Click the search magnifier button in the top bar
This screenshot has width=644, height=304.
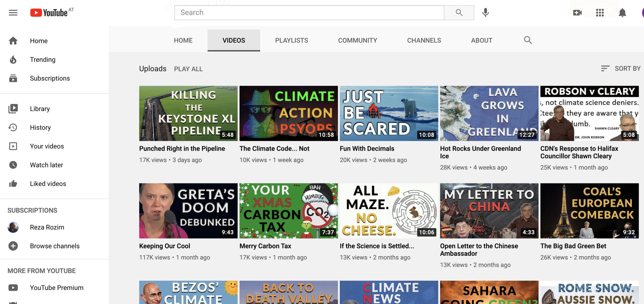click(459, 13)
